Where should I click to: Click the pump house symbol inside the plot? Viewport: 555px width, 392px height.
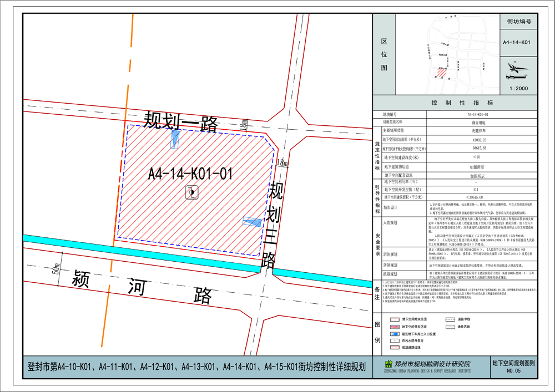pos(191,191)
